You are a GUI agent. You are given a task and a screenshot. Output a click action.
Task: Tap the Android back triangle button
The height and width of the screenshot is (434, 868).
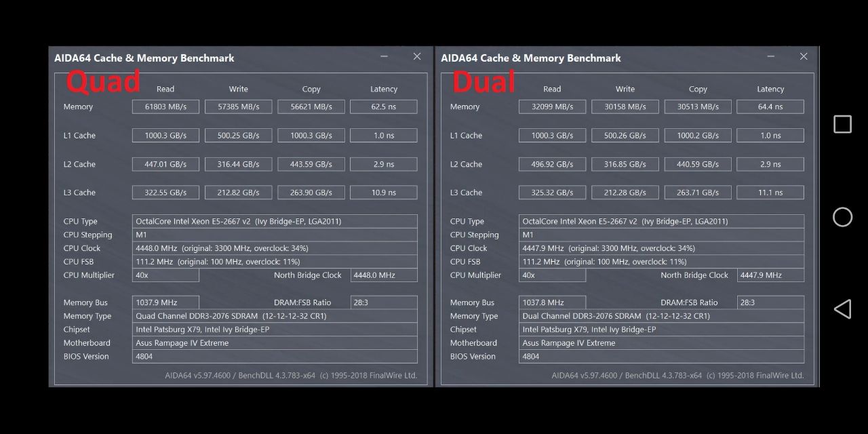tap(842, 309)
